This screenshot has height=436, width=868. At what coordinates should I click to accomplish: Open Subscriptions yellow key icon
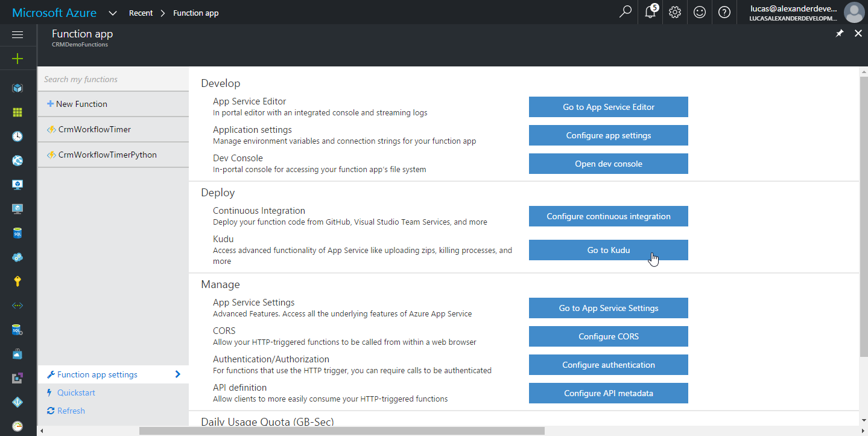pyautogui.click(x=17, y=281)
